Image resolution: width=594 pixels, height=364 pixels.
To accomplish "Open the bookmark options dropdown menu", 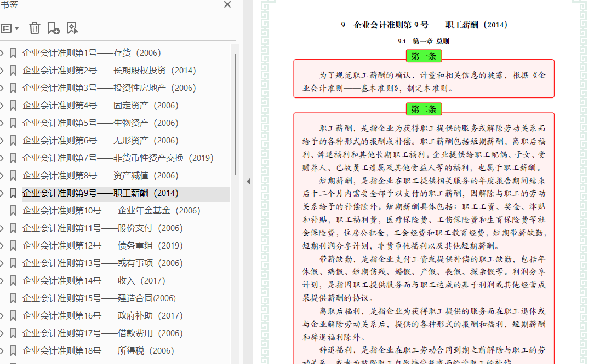I will point(10,28).
